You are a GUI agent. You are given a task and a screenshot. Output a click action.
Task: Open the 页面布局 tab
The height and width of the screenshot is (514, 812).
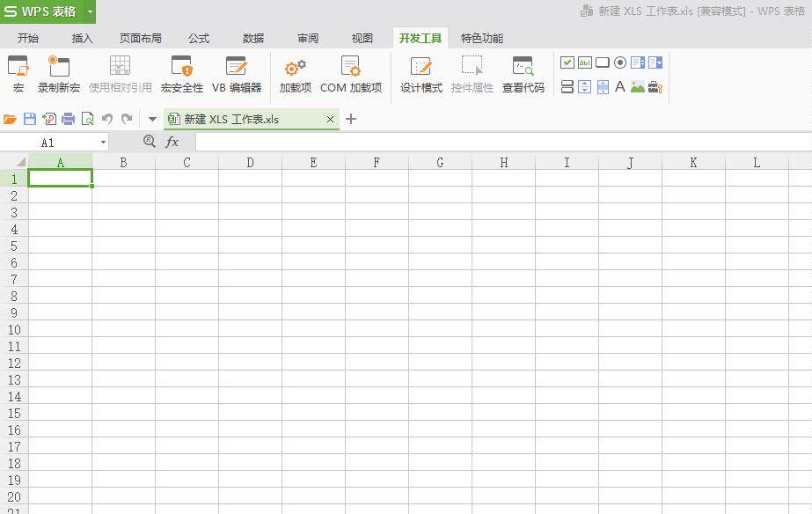[x=141, y=39]
